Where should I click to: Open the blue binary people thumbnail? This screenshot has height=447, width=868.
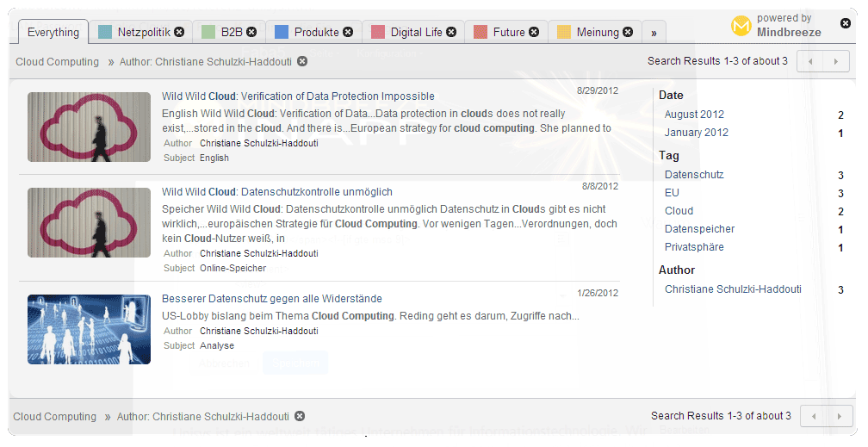(x=89, y=329)
